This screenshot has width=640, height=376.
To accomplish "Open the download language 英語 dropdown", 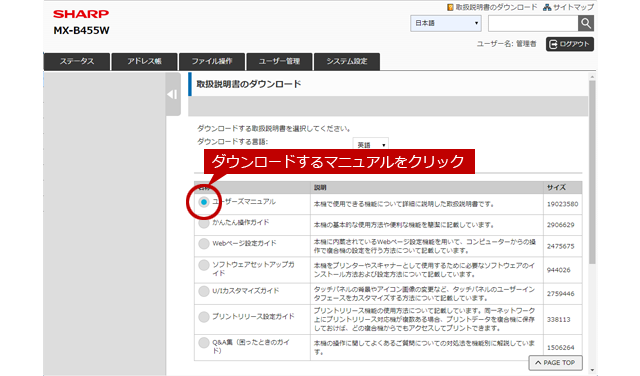I will coord(371,145).
